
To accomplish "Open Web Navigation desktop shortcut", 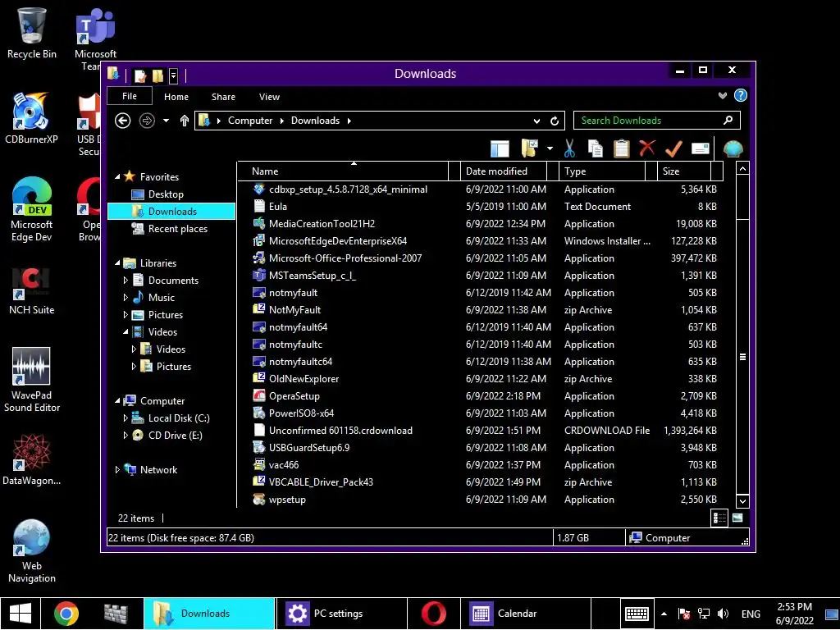I will 32,550.
